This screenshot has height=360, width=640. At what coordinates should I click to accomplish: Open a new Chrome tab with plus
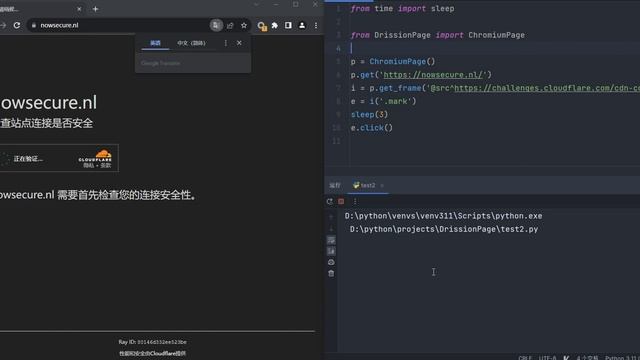(95, 9)
